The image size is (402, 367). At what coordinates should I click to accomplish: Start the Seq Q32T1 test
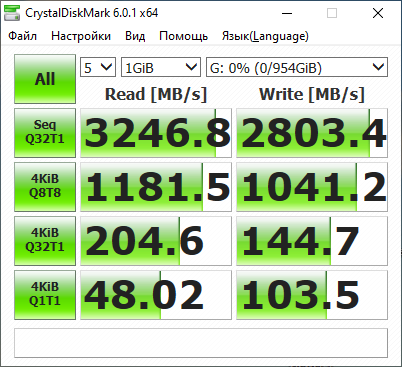(x=45, y=133)
